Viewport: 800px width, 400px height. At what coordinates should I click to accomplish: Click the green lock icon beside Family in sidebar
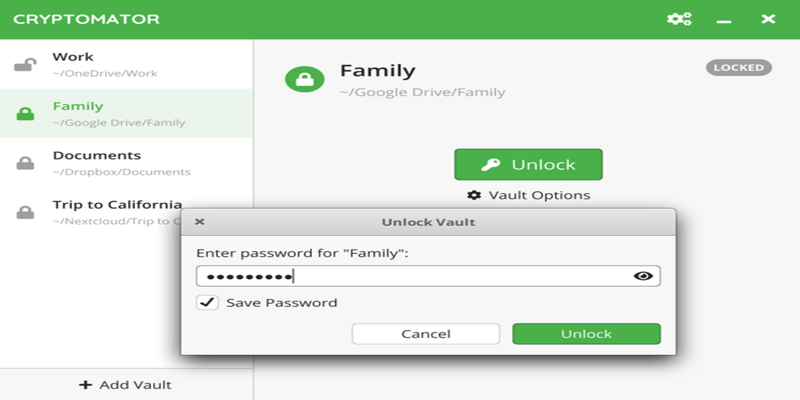(25, 114)
